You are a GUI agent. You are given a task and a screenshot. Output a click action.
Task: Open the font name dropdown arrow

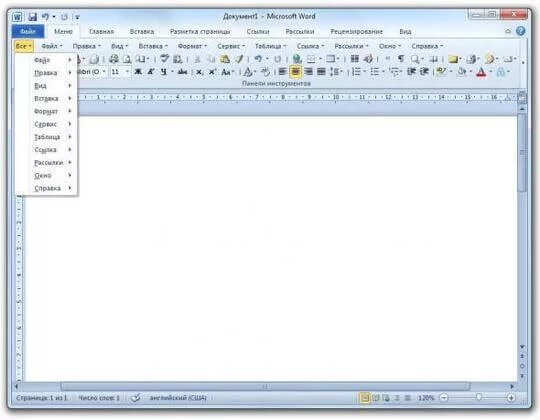click(104, 72)
